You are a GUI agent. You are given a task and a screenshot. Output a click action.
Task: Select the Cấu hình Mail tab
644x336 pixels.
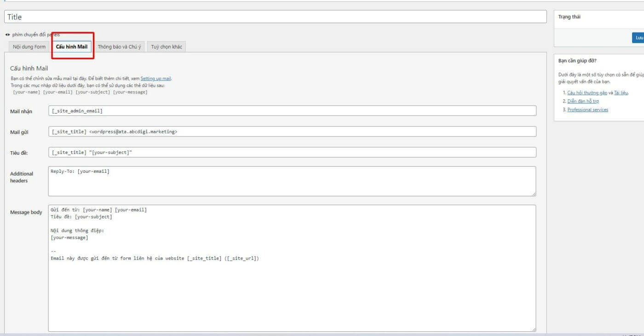(x=72, y=47)
